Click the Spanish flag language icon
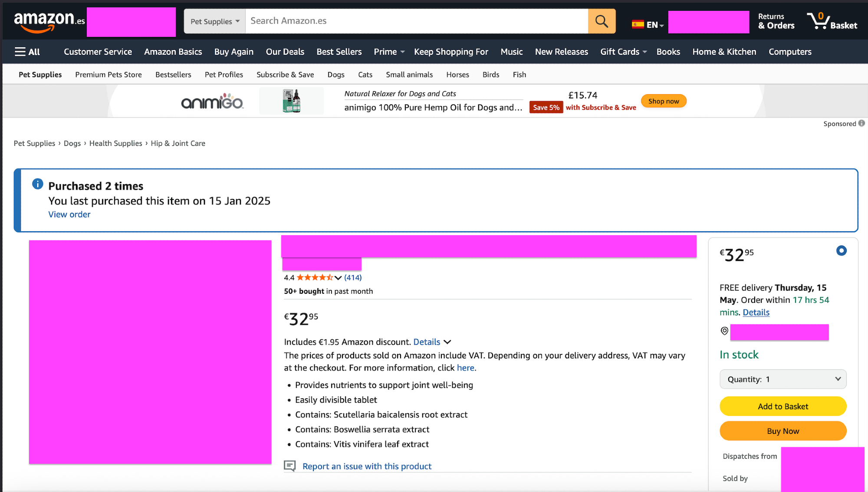Viewport: 868px width, 492px height. [x=638, y=24]
